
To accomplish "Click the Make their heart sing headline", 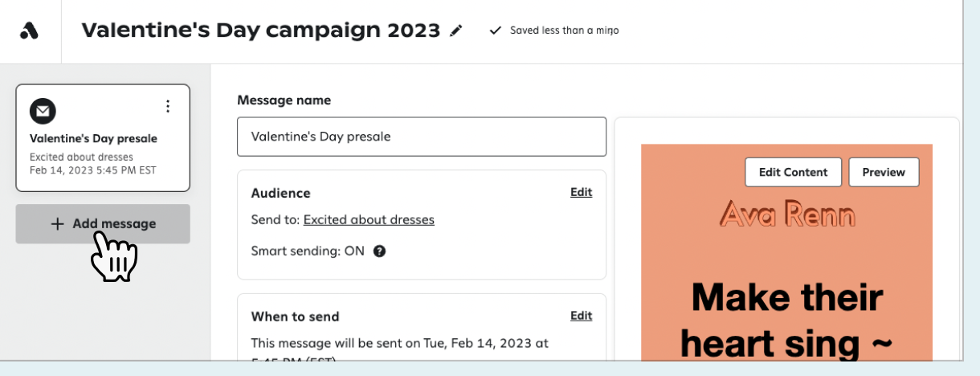I will click(786, 320).
